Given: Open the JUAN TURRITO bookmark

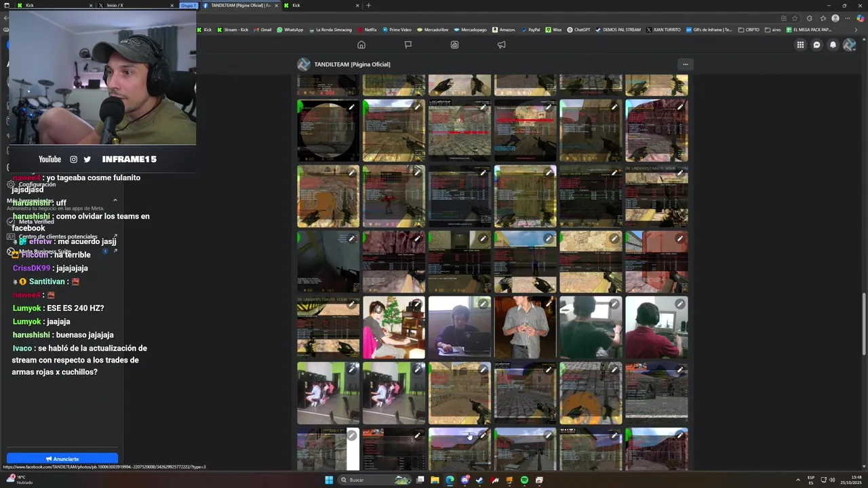Looking at the screenshot, I should [x=663, y=30].
